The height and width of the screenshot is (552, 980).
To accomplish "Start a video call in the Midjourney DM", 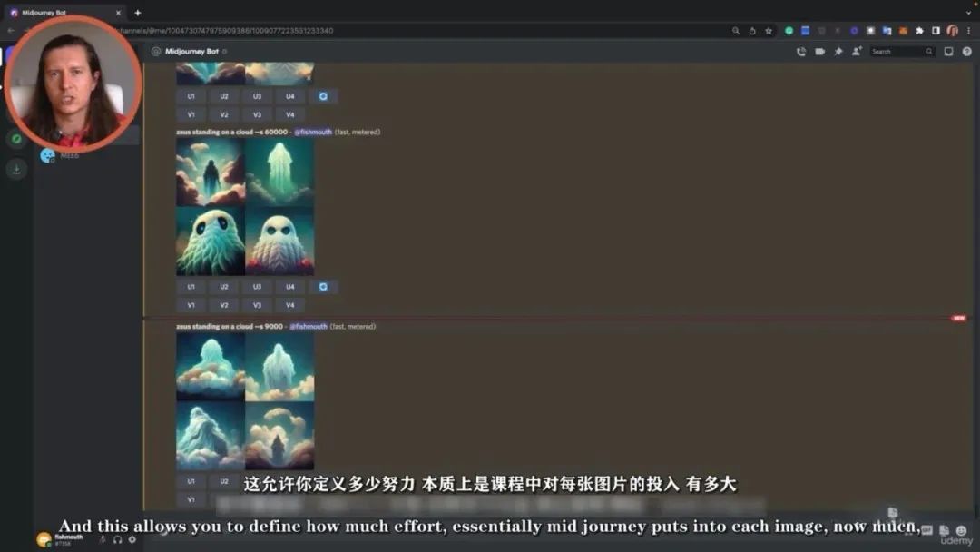I will 819,52.
